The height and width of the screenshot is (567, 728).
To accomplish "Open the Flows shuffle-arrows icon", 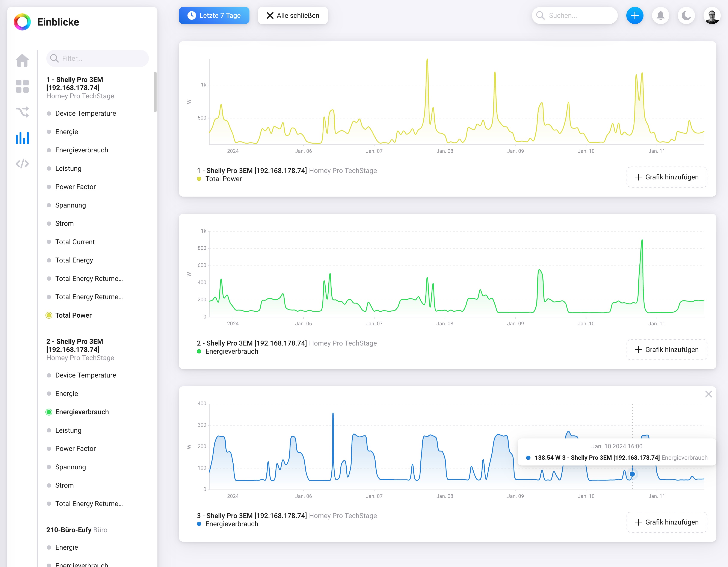I will (22, 112).
